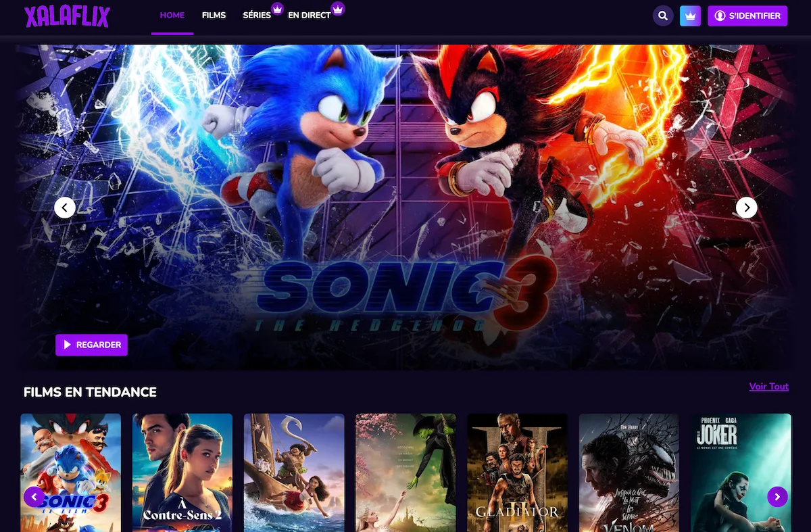Open the Films menu item
This screenshot has height=532, width=811.
(x=214, y=16)
